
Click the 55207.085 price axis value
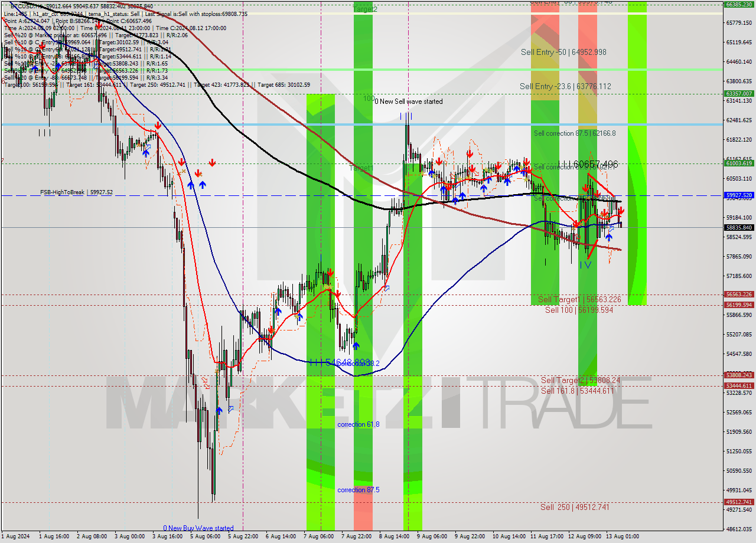pyautogui.click(x=738, y=334)
